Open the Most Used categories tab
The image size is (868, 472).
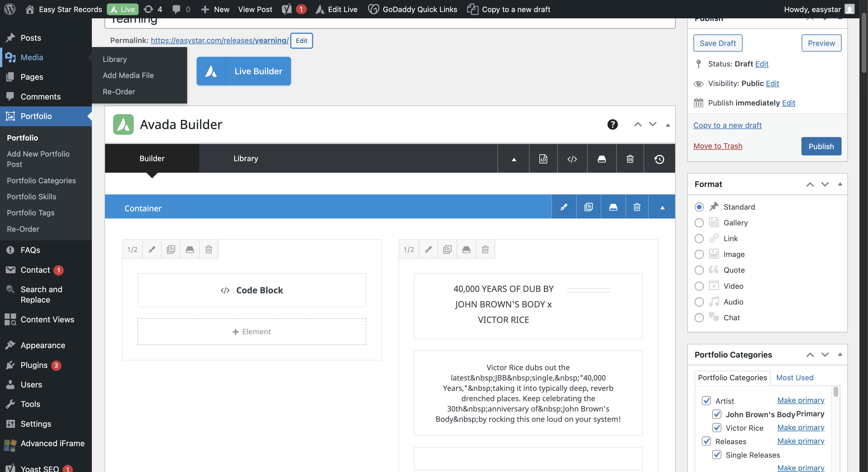point(794,377)
